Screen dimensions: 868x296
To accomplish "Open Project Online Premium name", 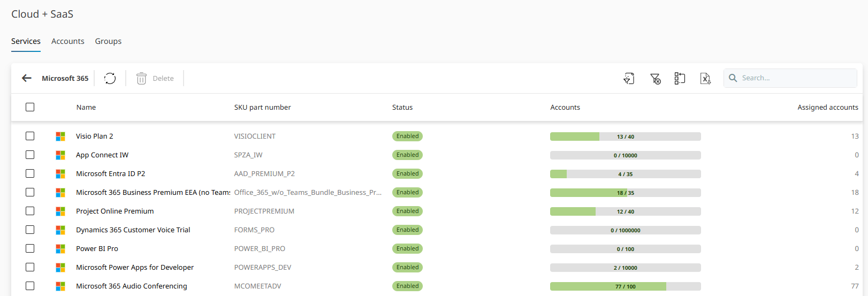I will [x=115, y=211].
